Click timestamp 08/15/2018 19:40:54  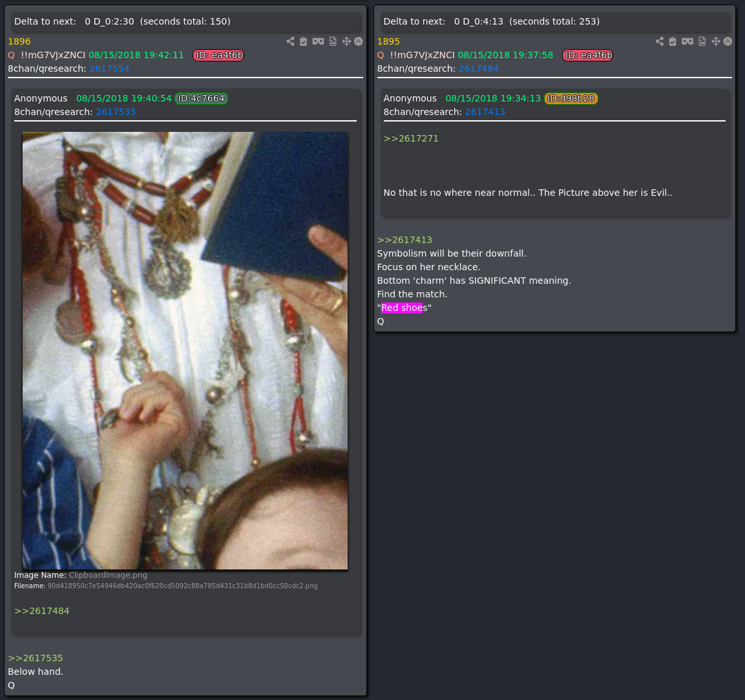[x=124, y=98]
